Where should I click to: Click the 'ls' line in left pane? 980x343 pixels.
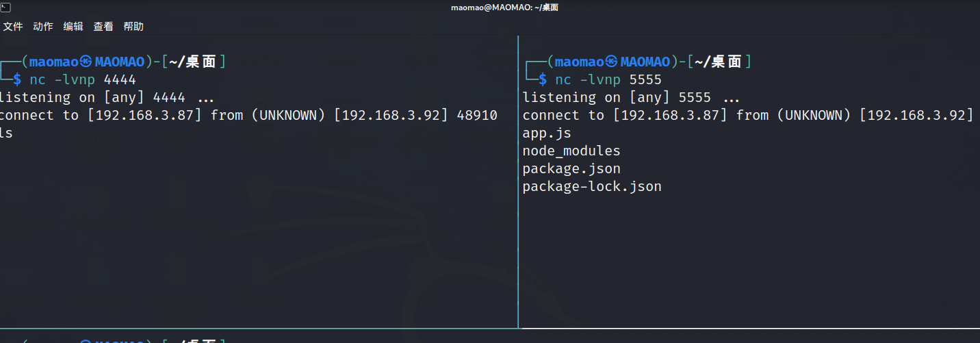point(5,134)
